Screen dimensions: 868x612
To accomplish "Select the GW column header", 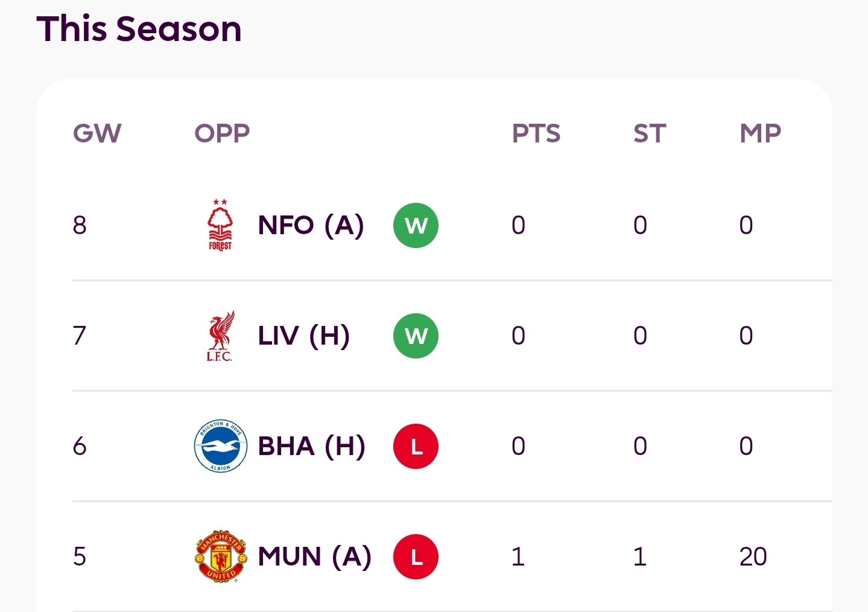I will point(97,133).
